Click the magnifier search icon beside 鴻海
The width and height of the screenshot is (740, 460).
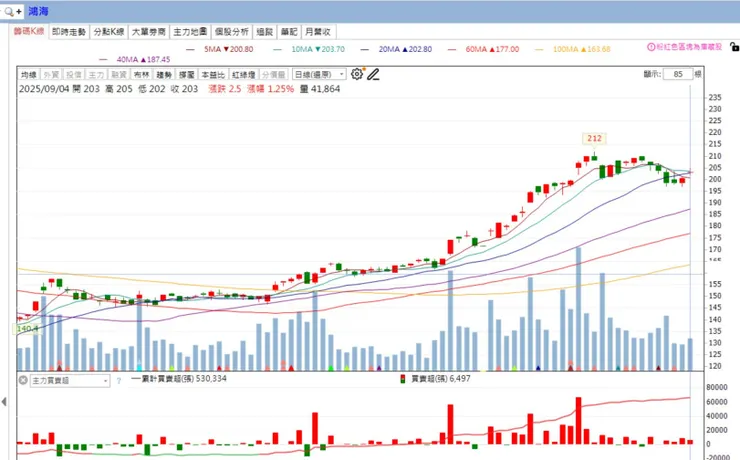8,11
